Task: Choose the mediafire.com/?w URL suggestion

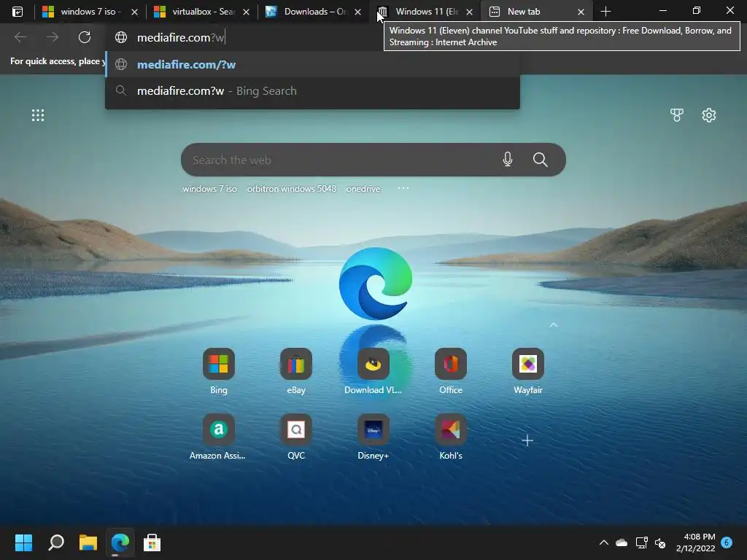Action: click(x=312, y=64)
